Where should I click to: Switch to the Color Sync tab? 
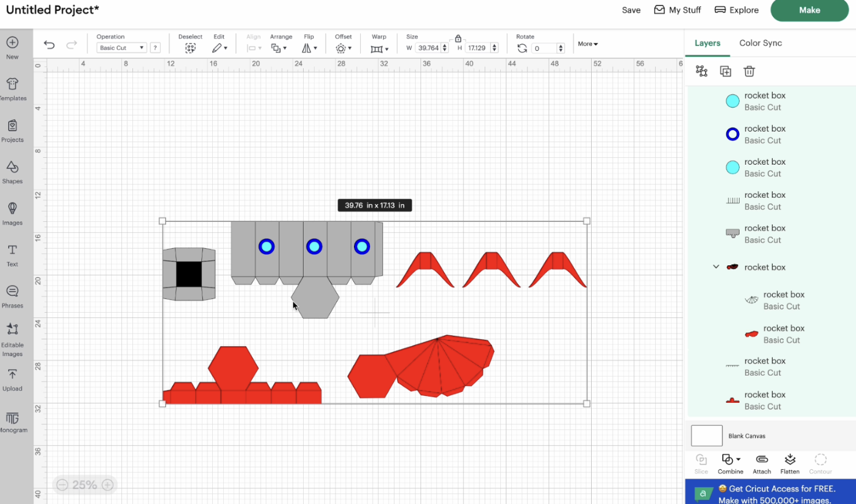pyautogui.click(x=761, y=43)
